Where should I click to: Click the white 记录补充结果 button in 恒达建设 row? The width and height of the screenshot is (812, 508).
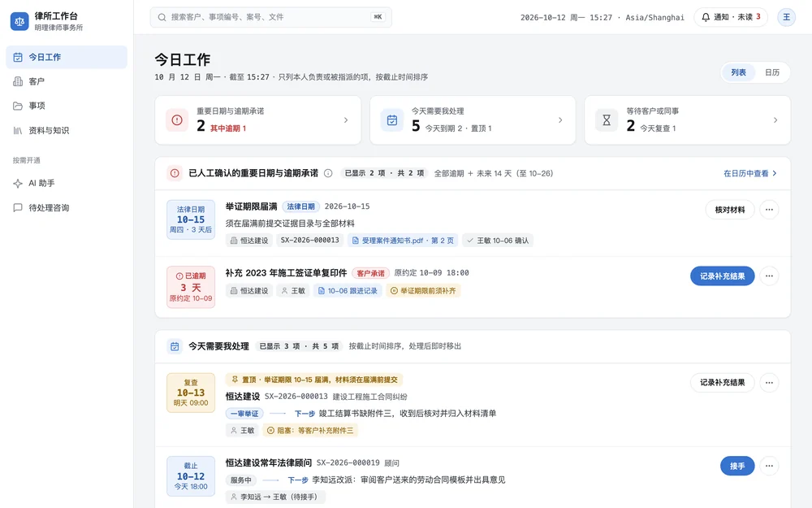click(x=723, y=383)
